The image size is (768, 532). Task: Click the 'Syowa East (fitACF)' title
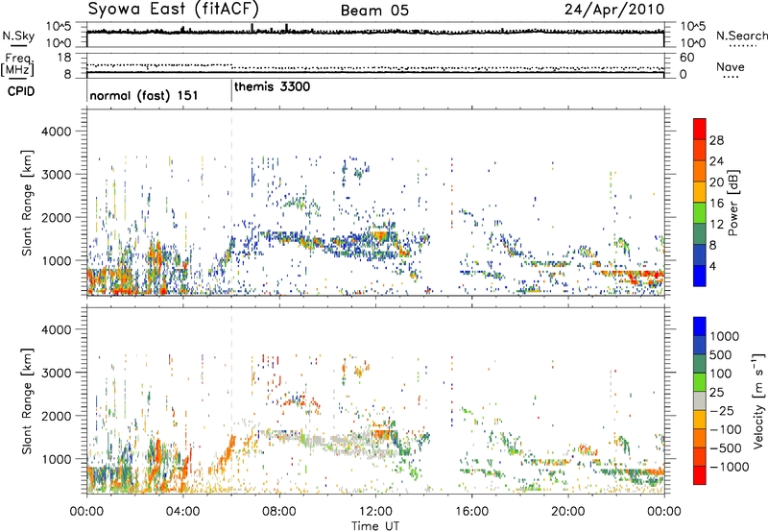click(x=187, y=11)
